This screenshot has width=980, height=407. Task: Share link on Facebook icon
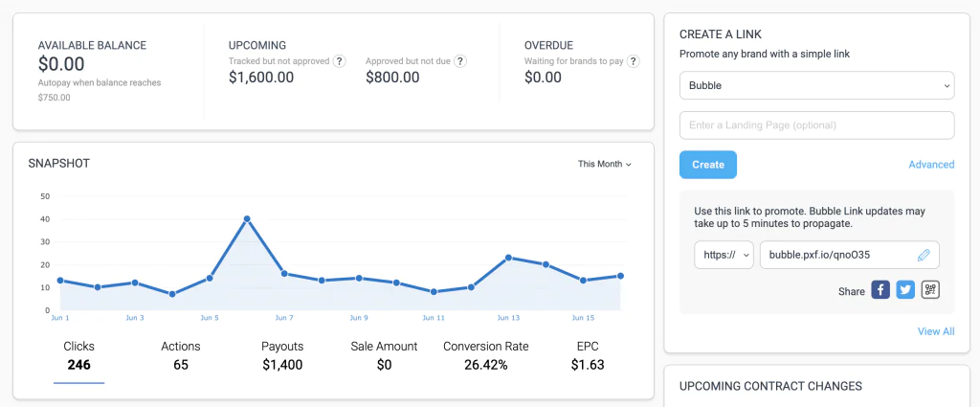(880, 290)
